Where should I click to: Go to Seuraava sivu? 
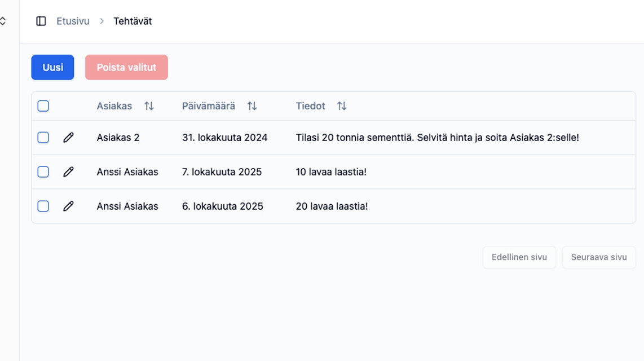tap(598, 257)
